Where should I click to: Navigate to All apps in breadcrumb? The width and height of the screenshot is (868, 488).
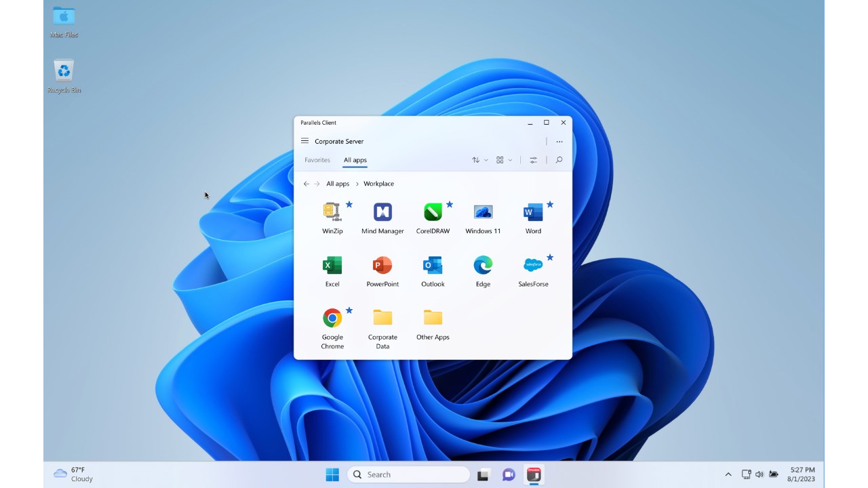pyautogui.click(x=338, y=184)
